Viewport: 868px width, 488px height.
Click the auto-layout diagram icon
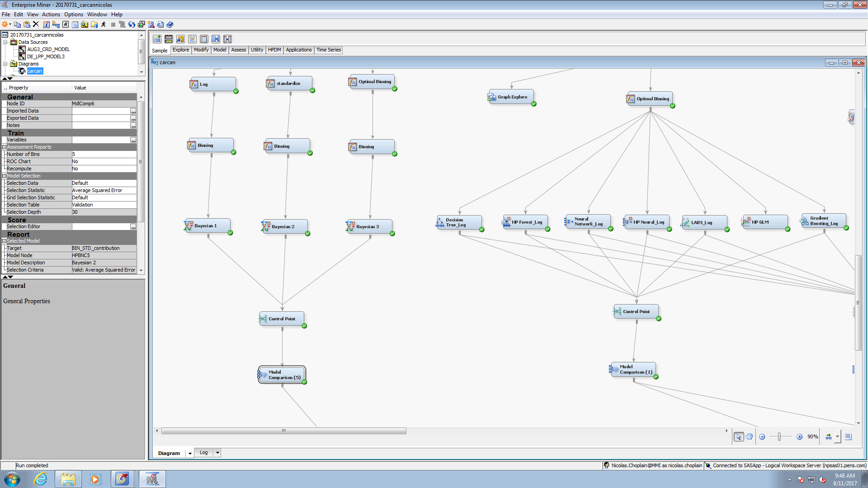pos(828,436)
